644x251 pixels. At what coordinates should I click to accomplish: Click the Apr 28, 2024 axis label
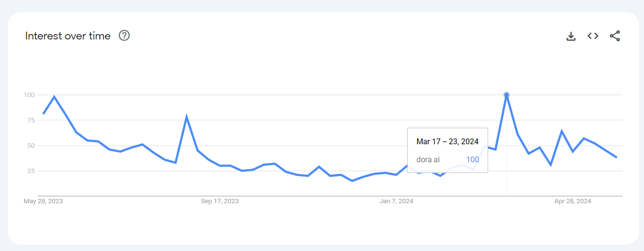coord(573,201)
